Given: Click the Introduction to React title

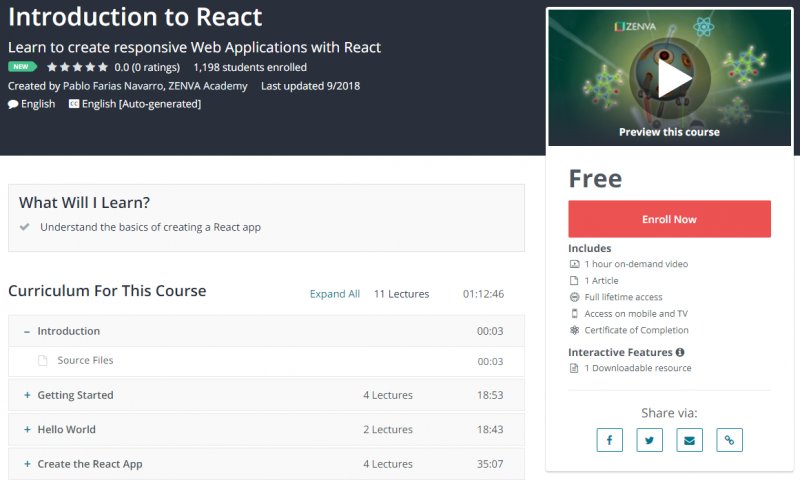Looking at the screenshot, I should [x=135, y=17].
